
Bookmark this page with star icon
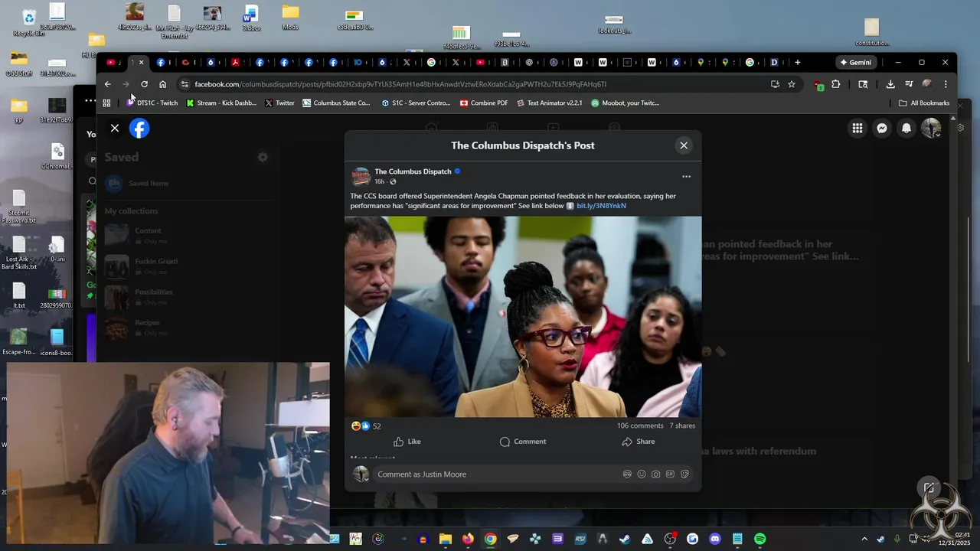pos(792,84)
